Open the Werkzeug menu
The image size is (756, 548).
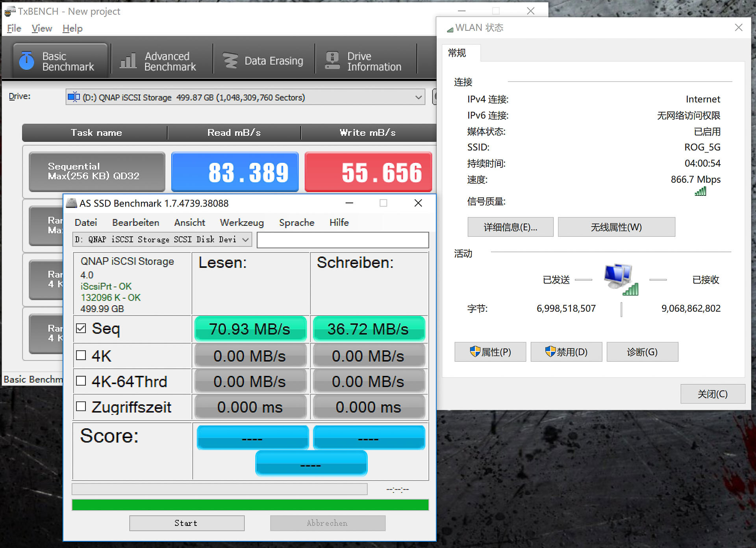(x=242, y=223)
